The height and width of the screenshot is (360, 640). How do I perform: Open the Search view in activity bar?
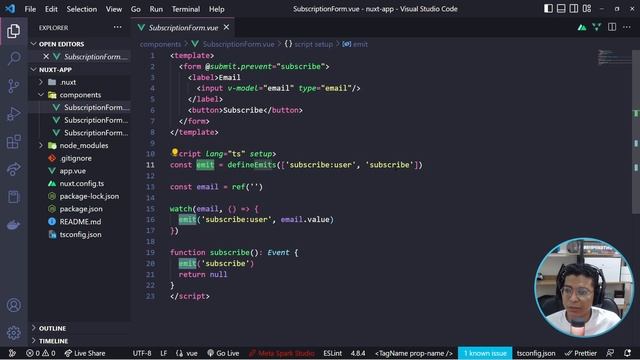click(x=13, y=58)
